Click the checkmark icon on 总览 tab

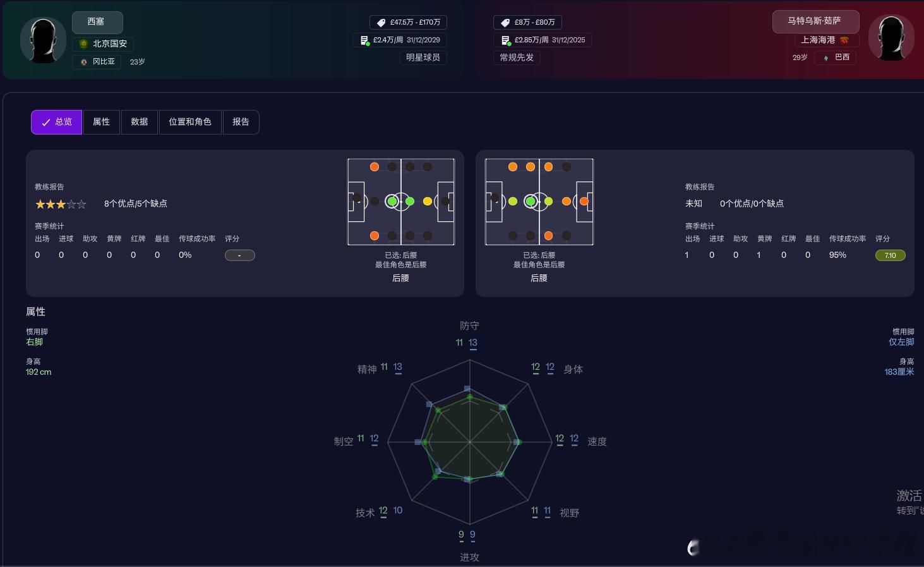[x=46, y=122]
